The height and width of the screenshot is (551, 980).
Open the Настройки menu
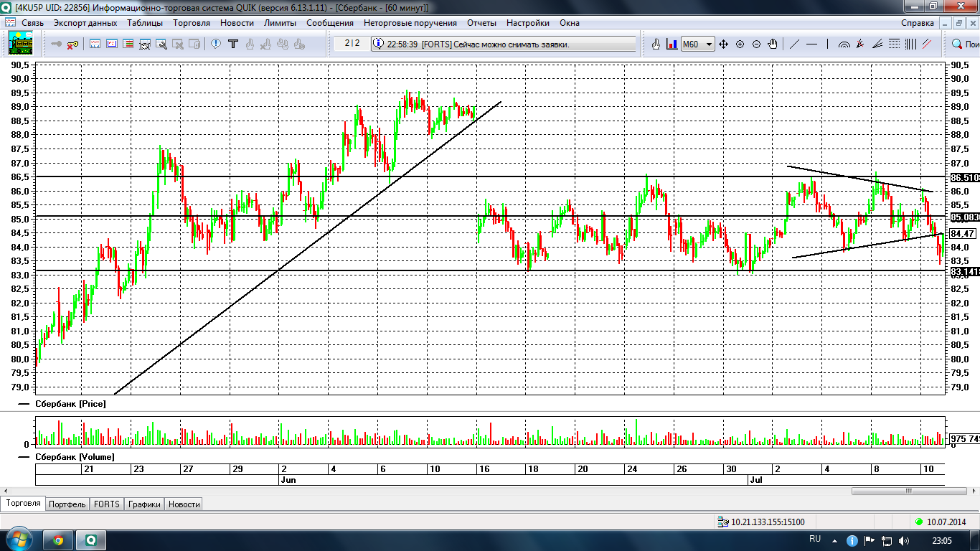point(527,23)
